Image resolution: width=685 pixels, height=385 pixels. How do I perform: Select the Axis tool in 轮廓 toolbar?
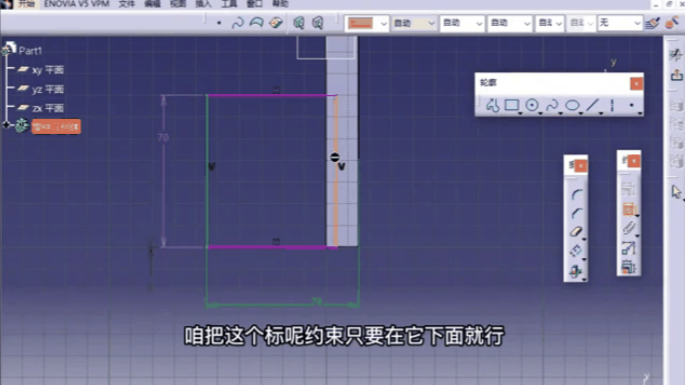tap(612, 105)
